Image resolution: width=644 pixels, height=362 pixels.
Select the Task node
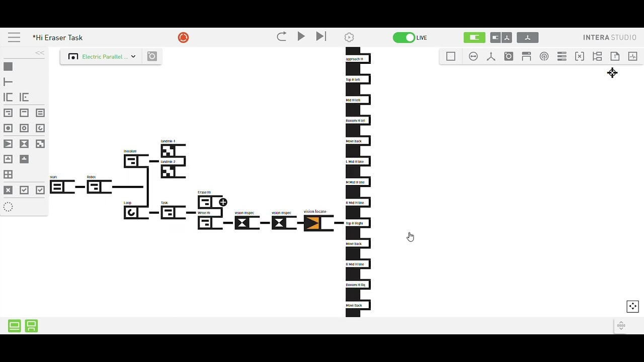(x=173, y=212)
